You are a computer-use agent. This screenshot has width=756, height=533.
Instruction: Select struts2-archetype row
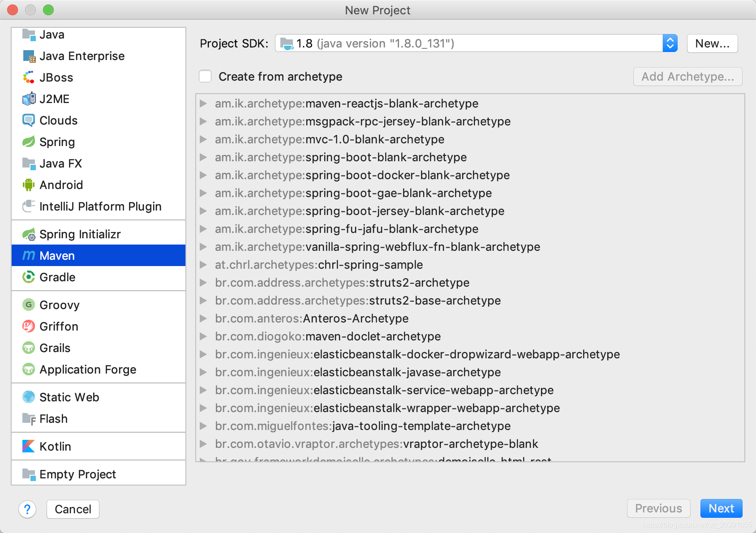[470, 283]
